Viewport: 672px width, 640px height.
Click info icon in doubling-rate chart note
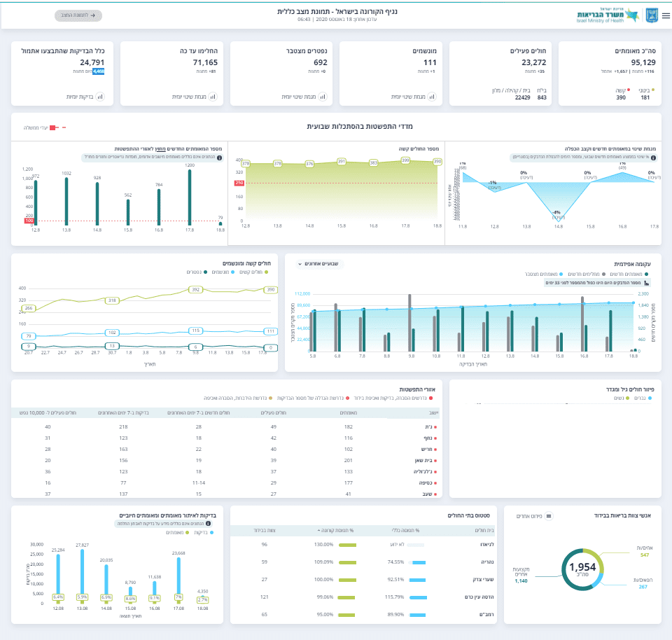[653, 158]
